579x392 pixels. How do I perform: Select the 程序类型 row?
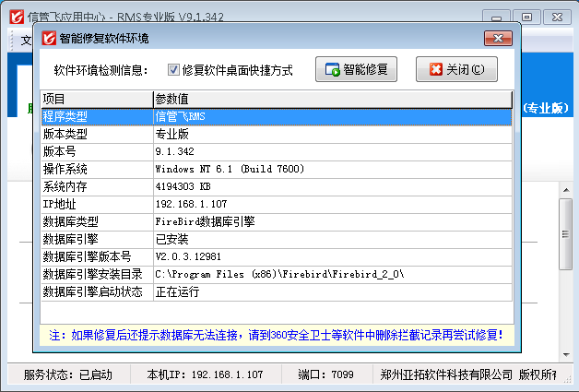pyautogui.click(x=97, y=117)
